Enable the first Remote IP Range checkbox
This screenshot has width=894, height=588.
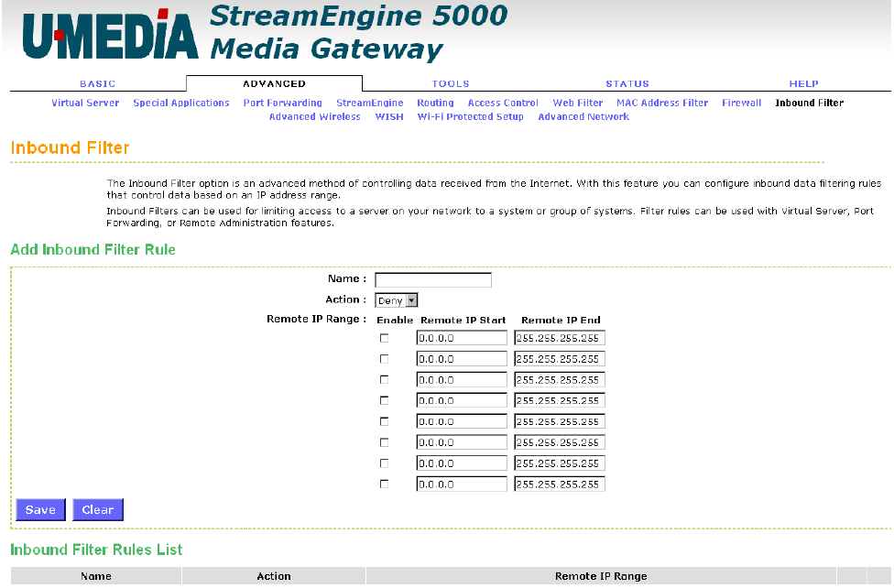385,338
